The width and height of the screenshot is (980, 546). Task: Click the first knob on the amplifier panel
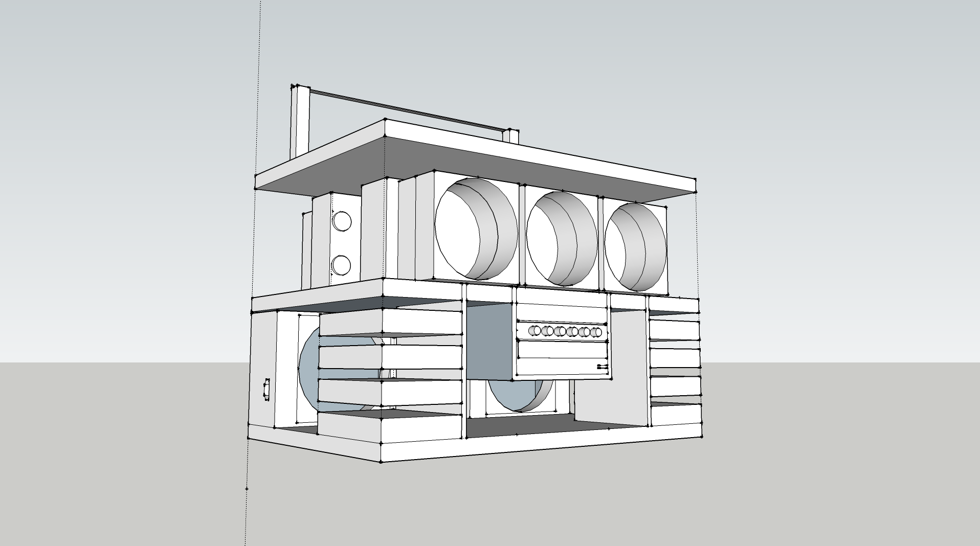click(534, 330)
